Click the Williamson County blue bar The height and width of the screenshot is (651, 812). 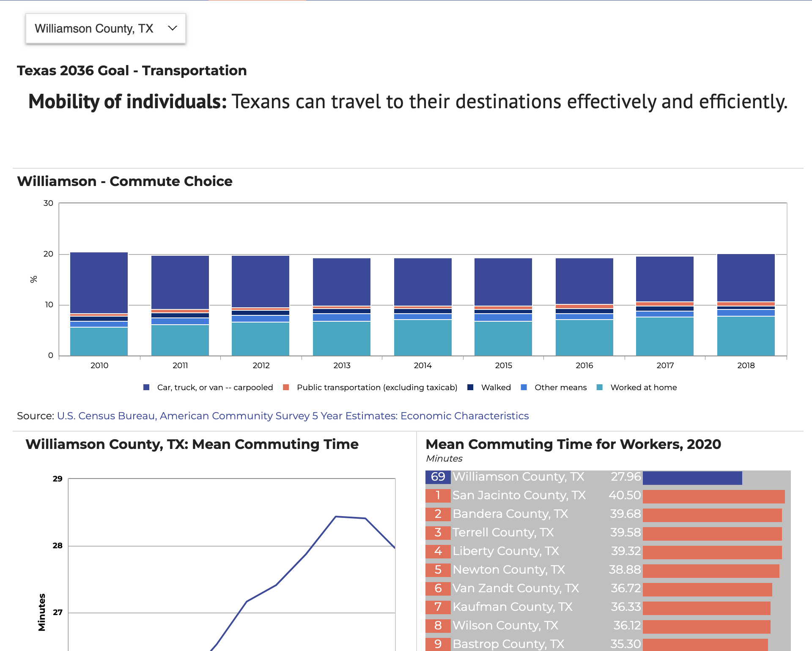point(692,478)
